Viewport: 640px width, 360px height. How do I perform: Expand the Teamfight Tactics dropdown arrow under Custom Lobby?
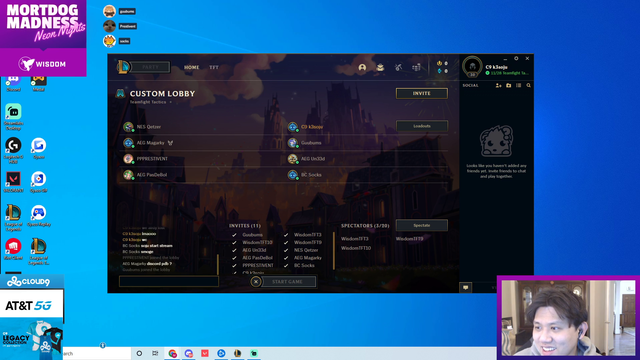click(171, 102)
